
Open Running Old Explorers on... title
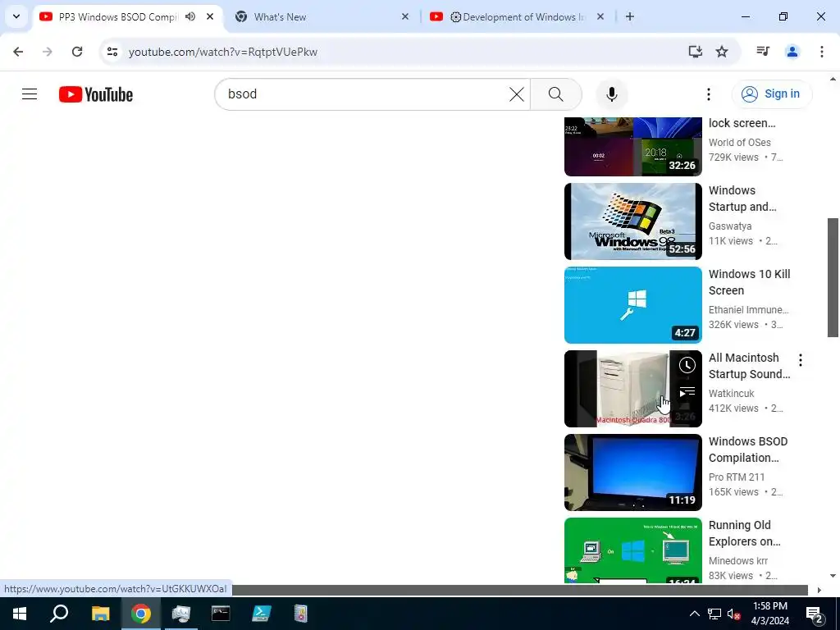click(x=744, y=533)
